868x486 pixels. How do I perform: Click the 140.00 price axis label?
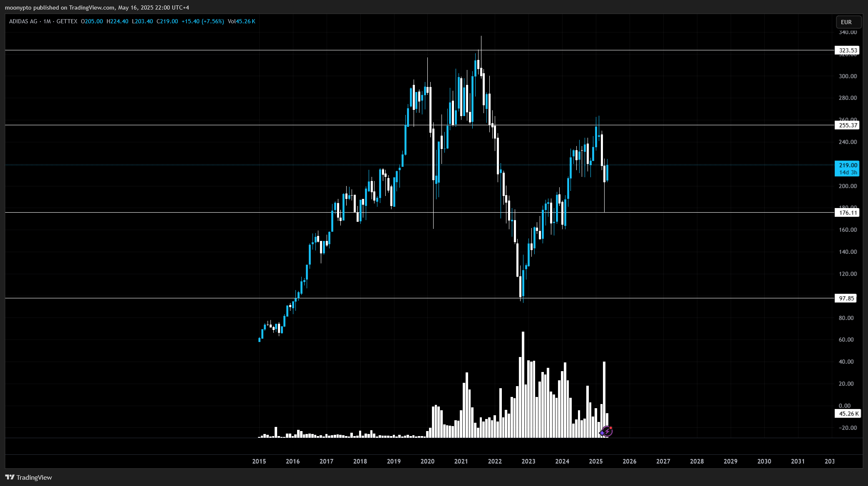click(x=848, y=252)
